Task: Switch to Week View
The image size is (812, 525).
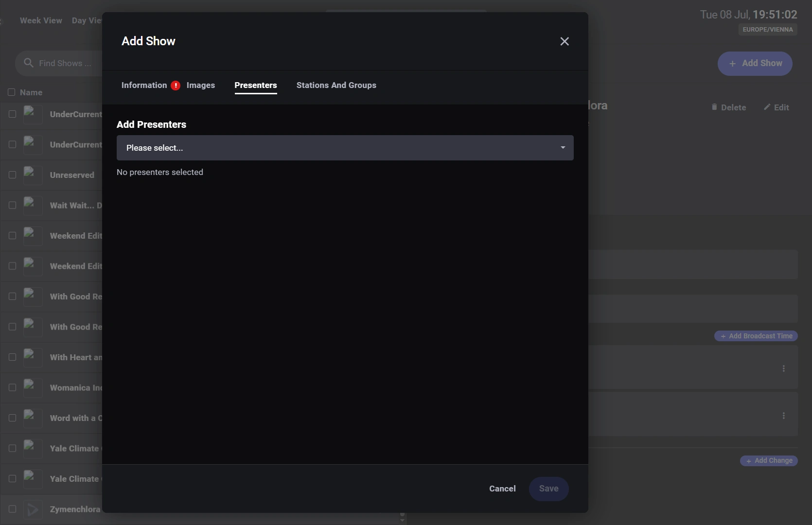Action: pyautogui.click(x=41, y=20)
